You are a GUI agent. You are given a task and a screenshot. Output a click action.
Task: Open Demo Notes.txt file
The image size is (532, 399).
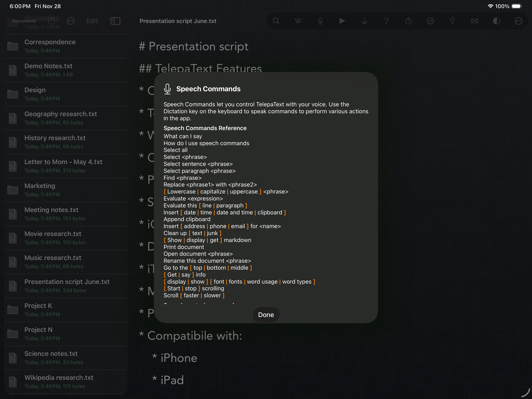point(66,70)
